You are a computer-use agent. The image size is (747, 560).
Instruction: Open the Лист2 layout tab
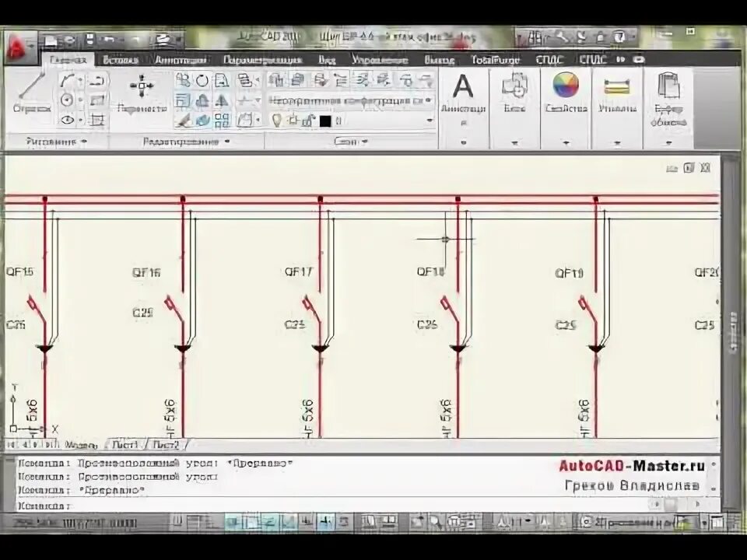pyautogui.click(x=167, y=445)
